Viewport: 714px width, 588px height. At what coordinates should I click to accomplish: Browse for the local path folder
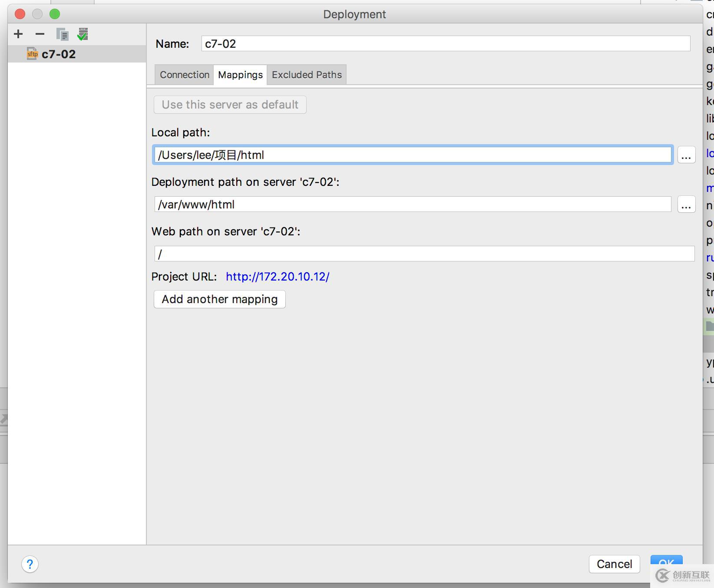(x=686, y=155)
